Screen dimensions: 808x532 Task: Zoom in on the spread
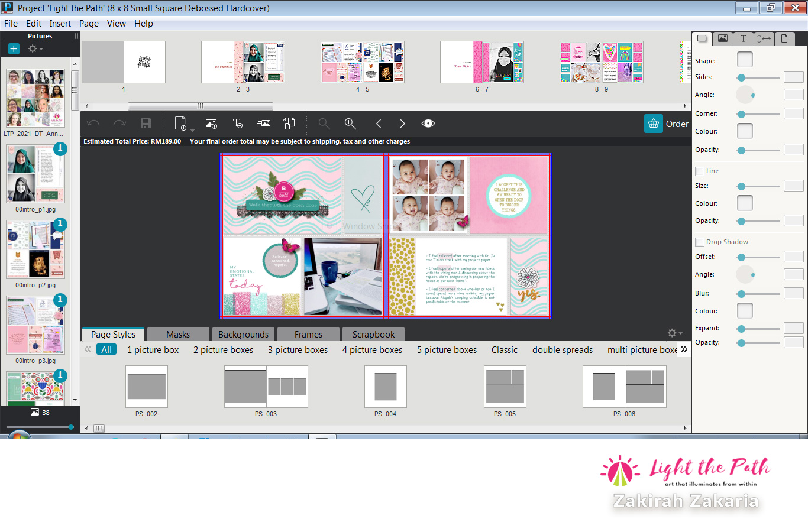(x=350, y=123)
